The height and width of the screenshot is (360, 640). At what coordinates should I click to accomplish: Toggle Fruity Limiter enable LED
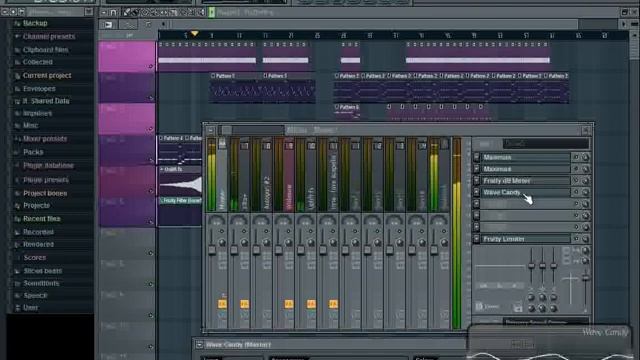tap(576, 239)
